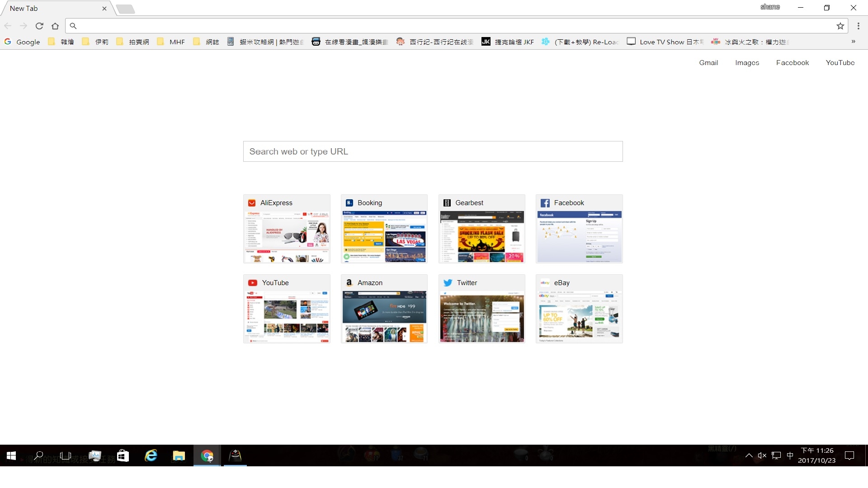Click the Images link

[x=747, y=63]
